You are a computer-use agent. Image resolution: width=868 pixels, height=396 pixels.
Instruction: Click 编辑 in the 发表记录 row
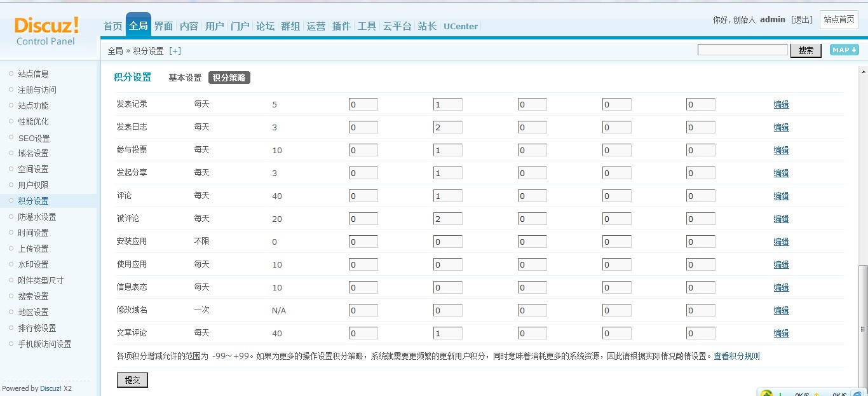[781, 104]
